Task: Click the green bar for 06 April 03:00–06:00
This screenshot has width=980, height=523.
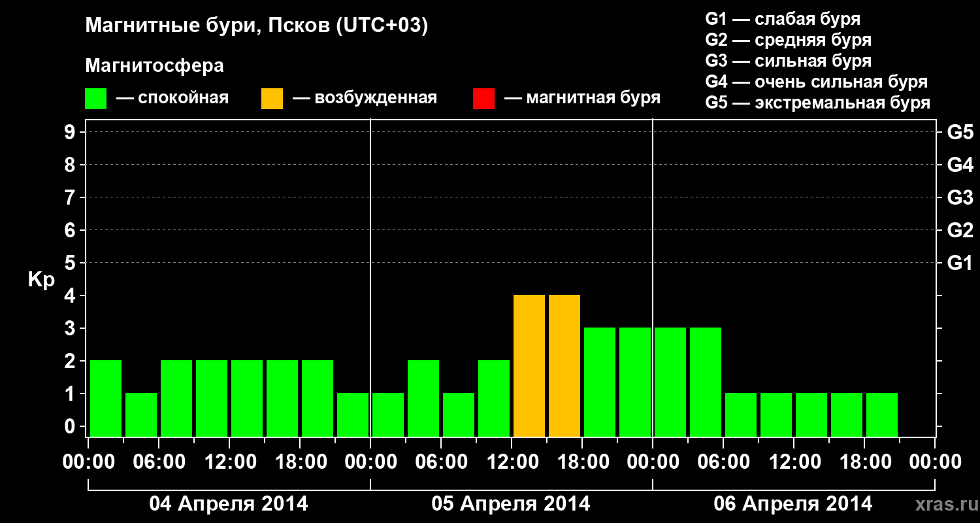Action: (706, 382)
